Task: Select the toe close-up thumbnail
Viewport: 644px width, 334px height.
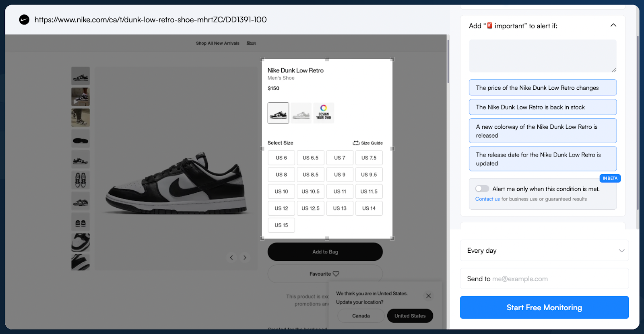Action: click(80, 243)
